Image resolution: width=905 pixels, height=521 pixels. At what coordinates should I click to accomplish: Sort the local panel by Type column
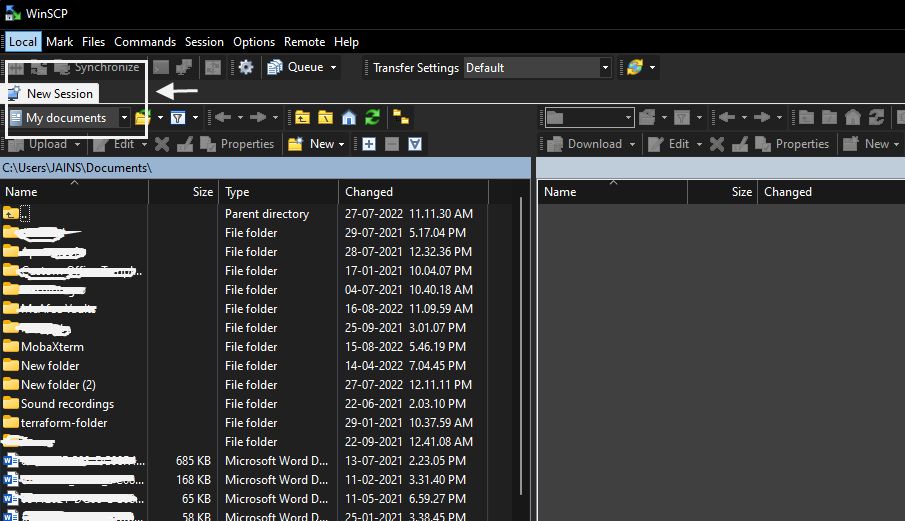278,192
